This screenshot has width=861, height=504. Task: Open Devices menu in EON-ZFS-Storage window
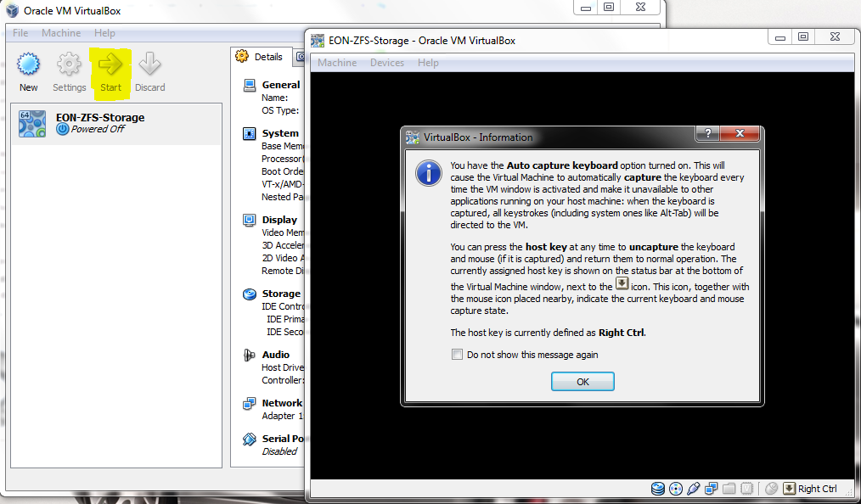coord(387,63)
